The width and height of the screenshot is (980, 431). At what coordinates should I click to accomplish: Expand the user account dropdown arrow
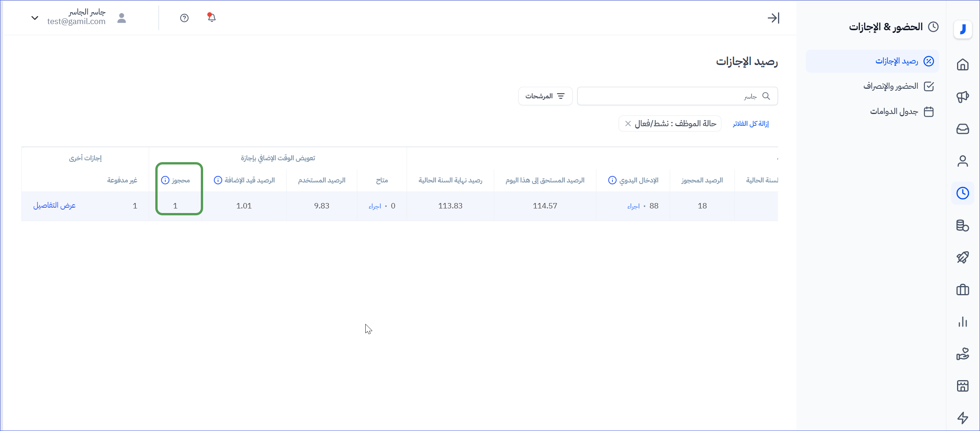pyautogui.click(x=34, y=18)
